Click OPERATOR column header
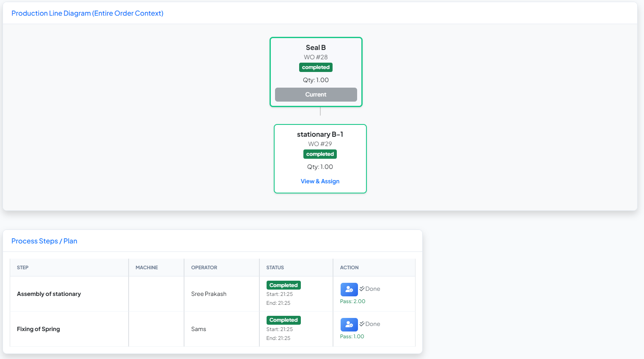This screenshot has width=644, height=359. (x=204, y=268)
